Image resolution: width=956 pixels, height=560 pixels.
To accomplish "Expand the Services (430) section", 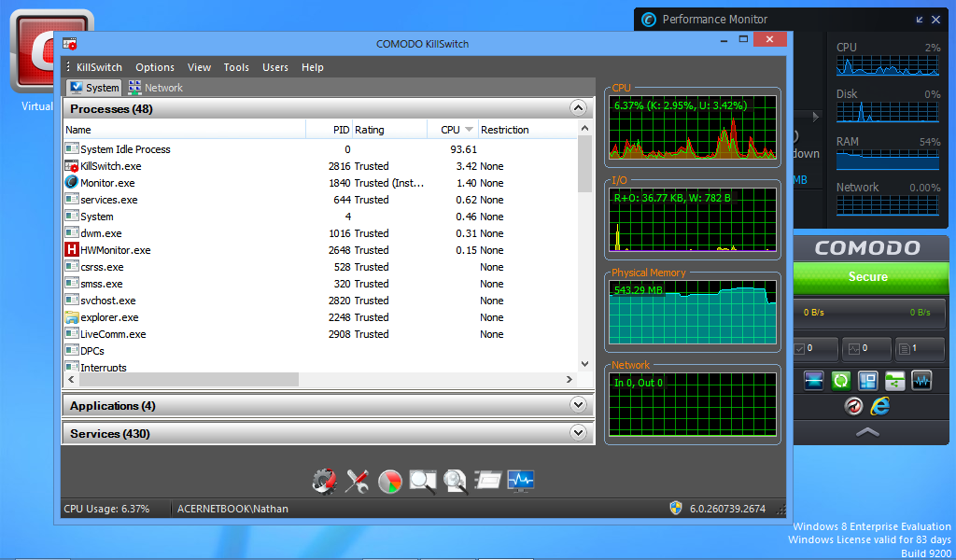I will (x=580, y=433).
